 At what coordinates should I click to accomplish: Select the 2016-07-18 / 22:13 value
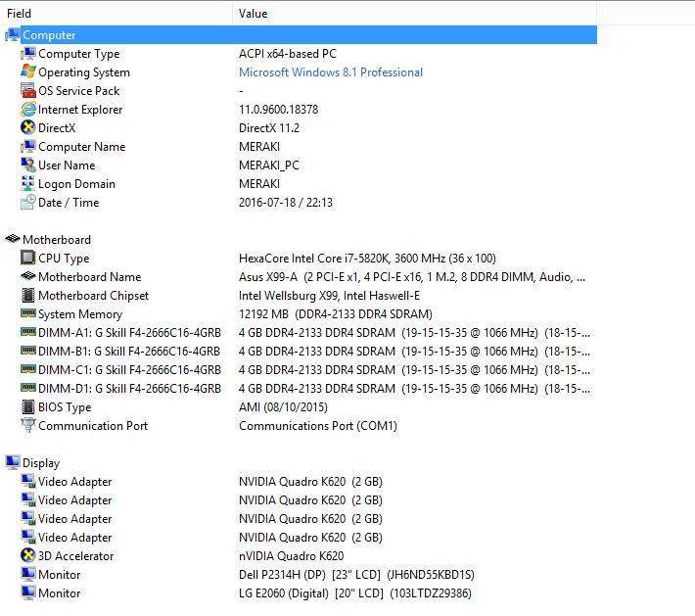click(286, 203)
